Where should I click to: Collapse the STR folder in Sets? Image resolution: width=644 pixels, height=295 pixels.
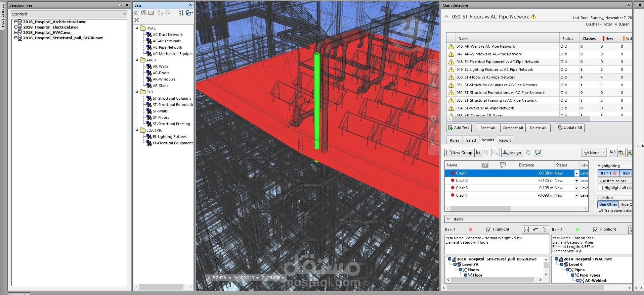137,92
